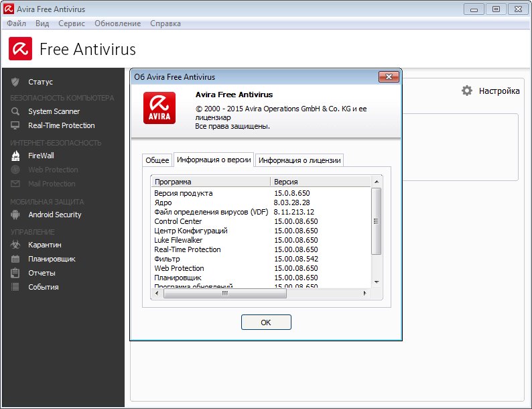Click the Mail Protection envelope icon

coord(15,184)
